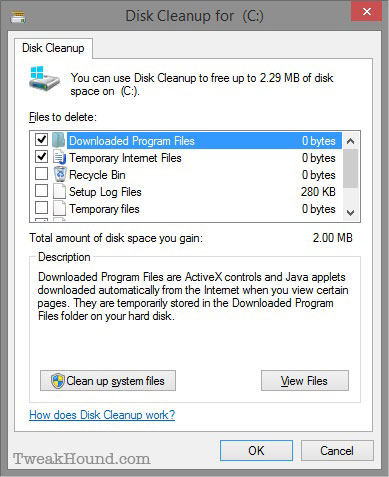Uncheck Temporary Internet Files checkbox
This screenshot has height=477, width=389.
41,157
